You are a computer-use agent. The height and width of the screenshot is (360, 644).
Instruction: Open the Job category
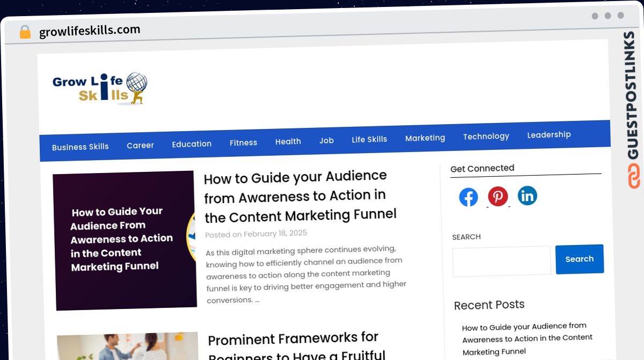coord(326,140)
